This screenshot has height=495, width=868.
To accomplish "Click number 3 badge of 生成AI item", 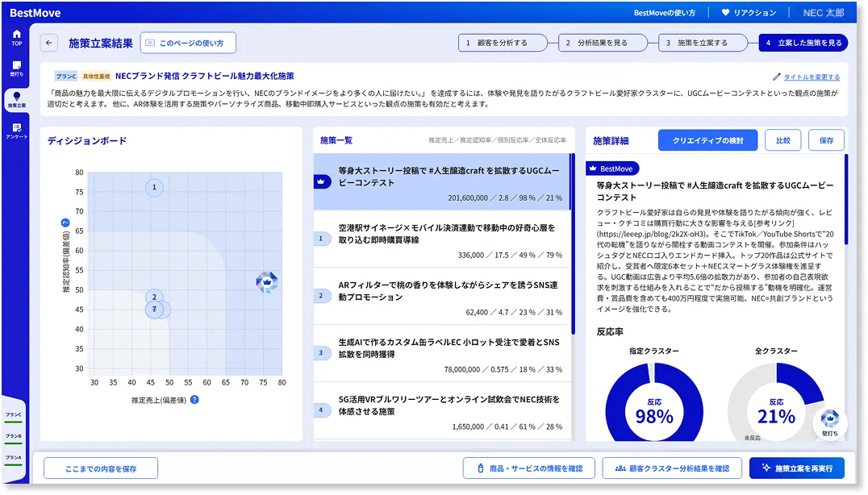I will pyautogui.click(x=321, y=353).
